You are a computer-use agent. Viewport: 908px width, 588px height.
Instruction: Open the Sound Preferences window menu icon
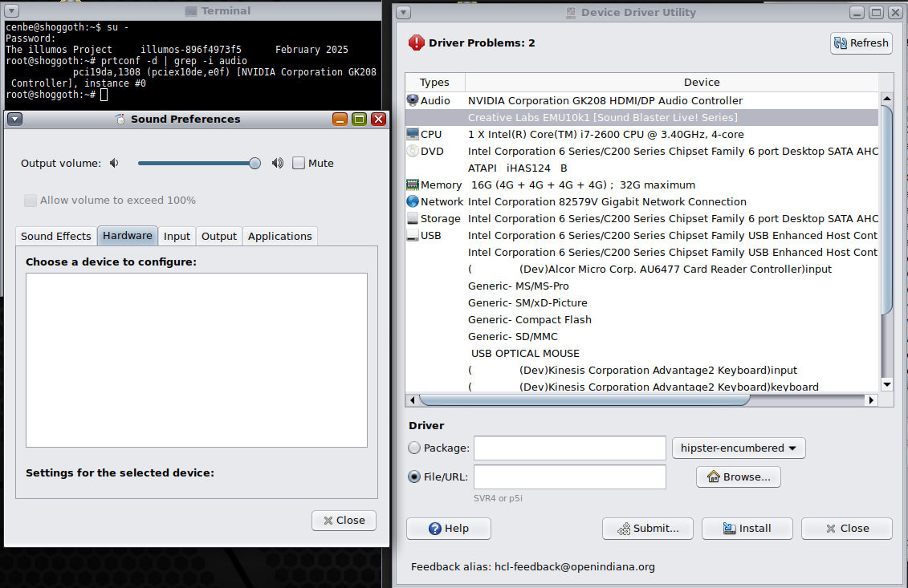click(15, 120)
